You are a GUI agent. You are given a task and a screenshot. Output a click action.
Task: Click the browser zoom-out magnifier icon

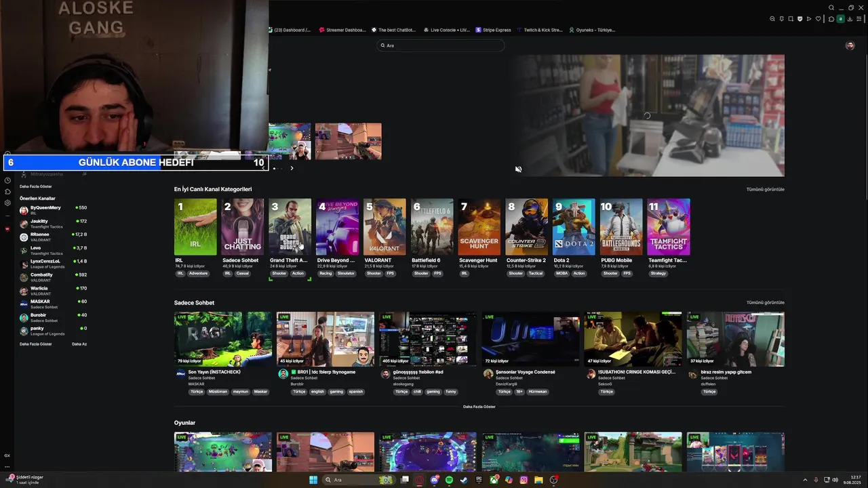coord(772,18)
